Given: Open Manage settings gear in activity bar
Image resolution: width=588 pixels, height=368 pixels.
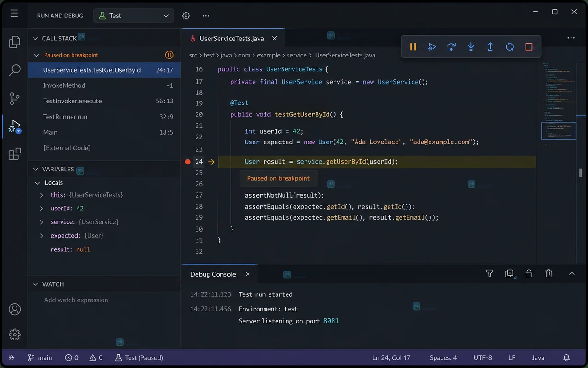Looking at the screenshot, I should click(x=15, y=334).
